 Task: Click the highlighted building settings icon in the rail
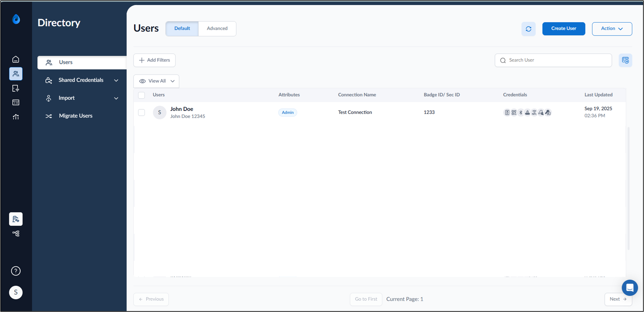[x=16, y=219]
